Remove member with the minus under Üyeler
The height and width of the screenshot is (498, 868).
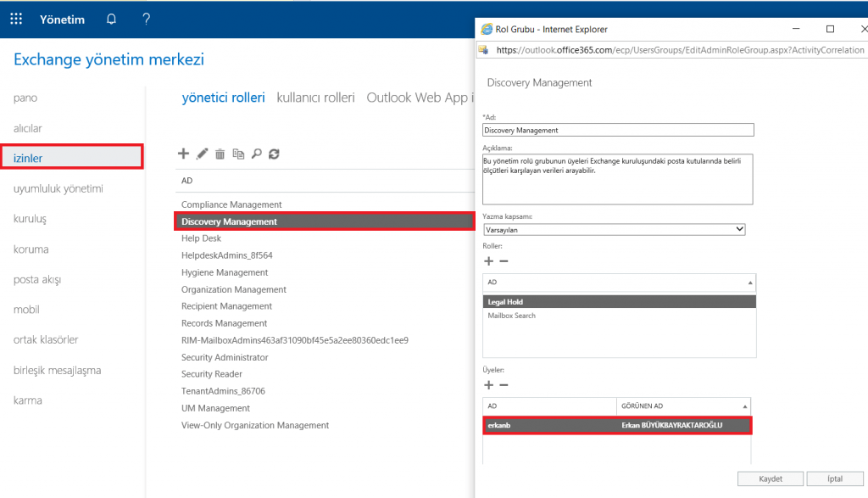tap(504, 385)
